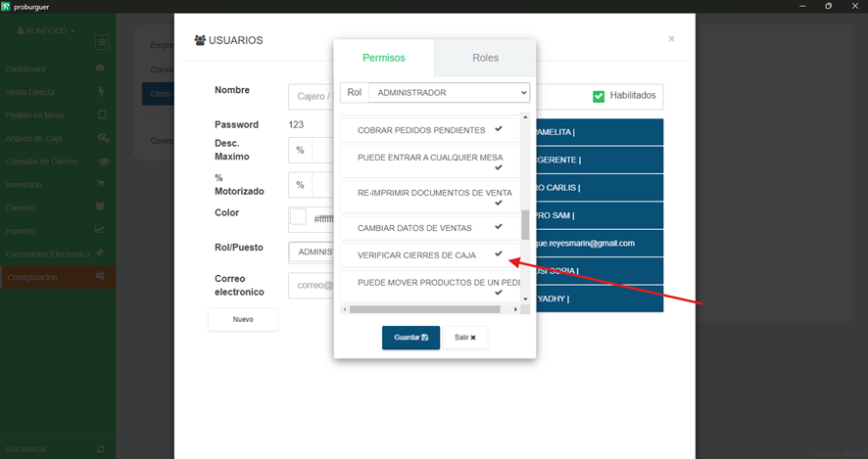Close the USUARIOS dialog with the X
868x459 pixels.
click(671, 39)
